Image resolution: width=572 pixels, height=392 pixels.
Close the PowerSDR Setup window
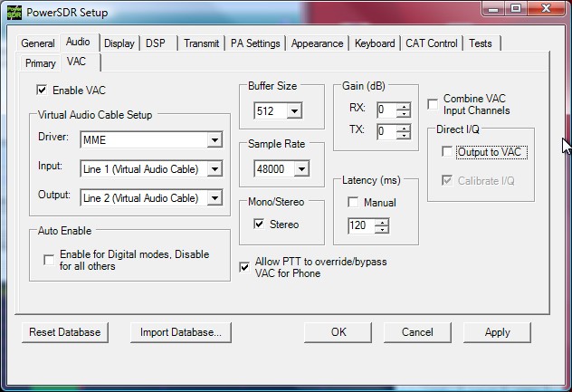[x=546, y=9]
